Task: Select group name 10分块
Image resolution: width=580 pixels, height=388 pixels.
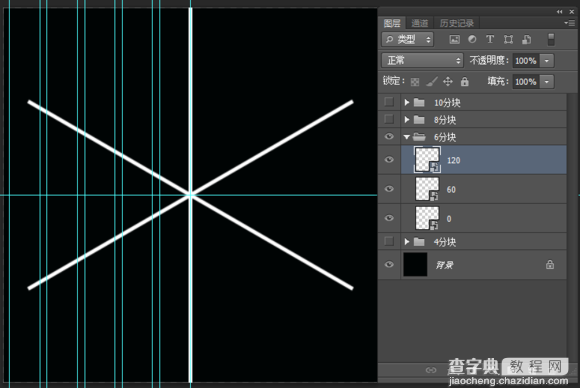Action: click(x=447, y=103)
